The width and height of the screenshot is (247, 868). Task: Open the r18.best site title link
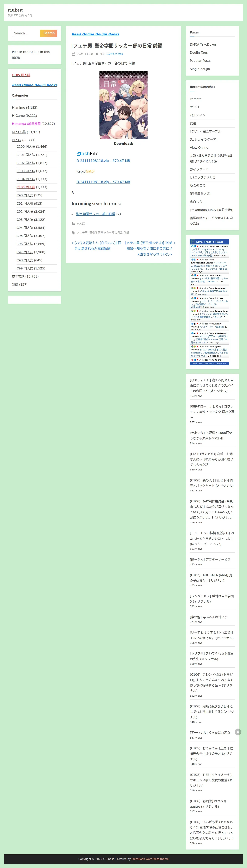click(16, 10)
